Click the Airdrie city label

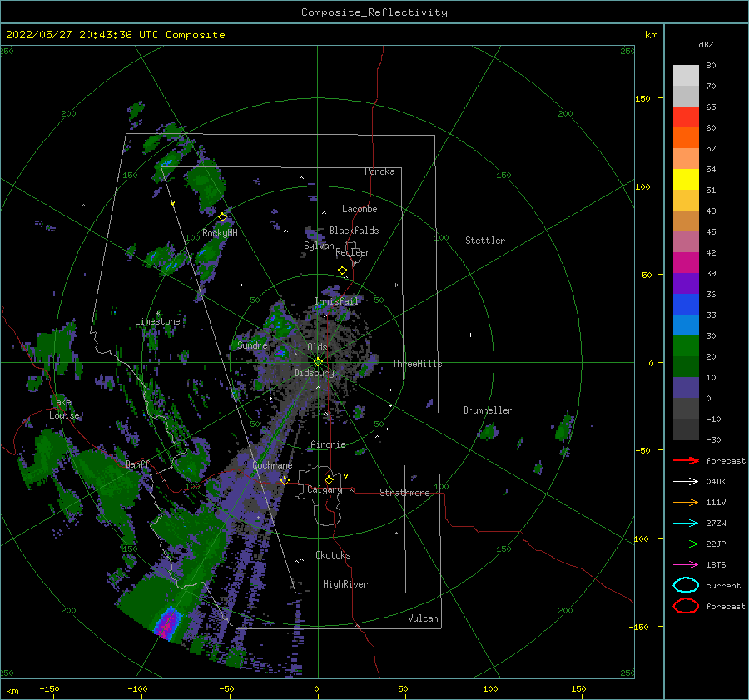[x=328, y=444]
